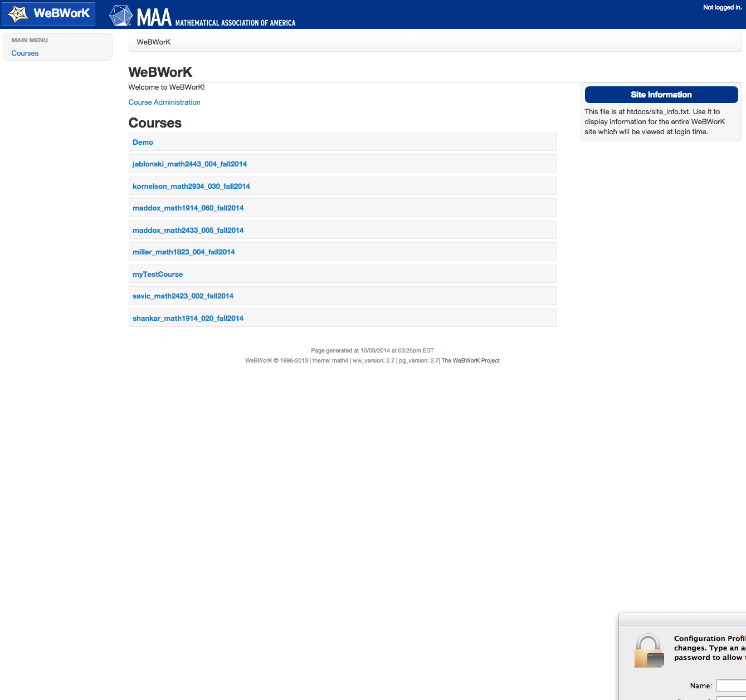Click the ww_version footer text
This screenshot has width=746, height=700.
click(373, 361)
